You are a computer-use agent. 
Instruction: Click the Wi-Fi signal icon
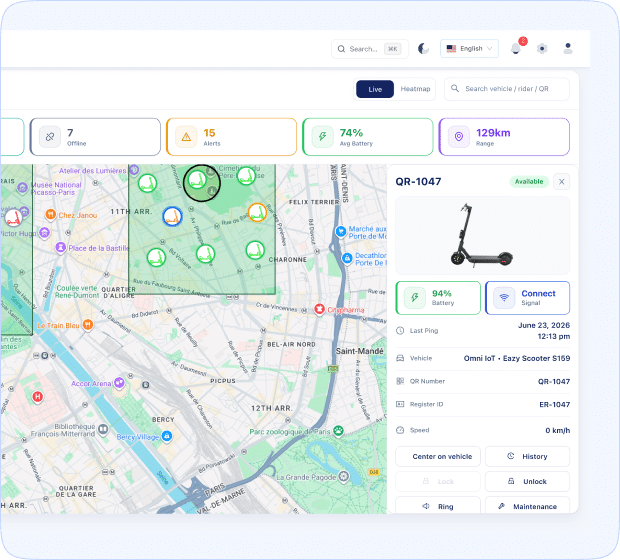tap(504, 297)
